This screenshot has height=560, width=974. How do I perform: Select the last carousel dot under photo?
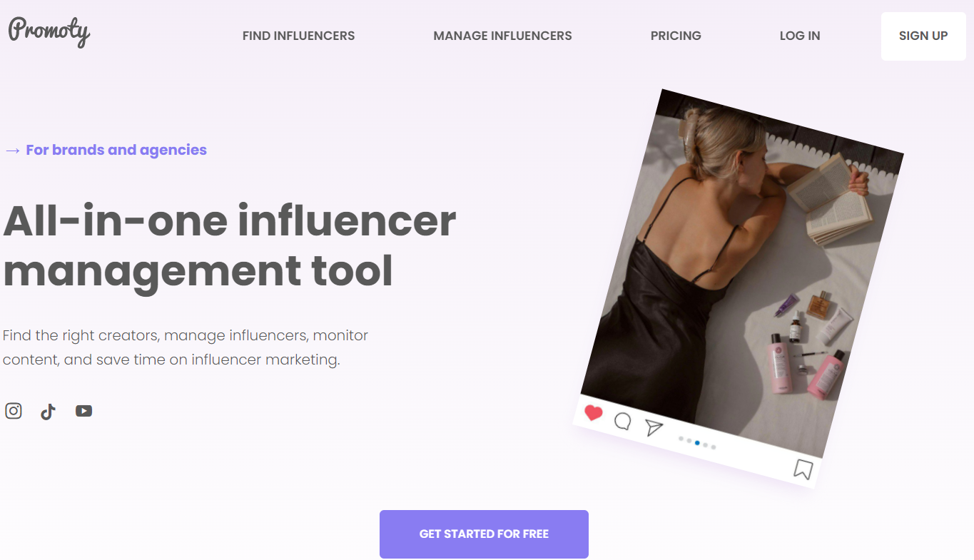pos(714,447)
